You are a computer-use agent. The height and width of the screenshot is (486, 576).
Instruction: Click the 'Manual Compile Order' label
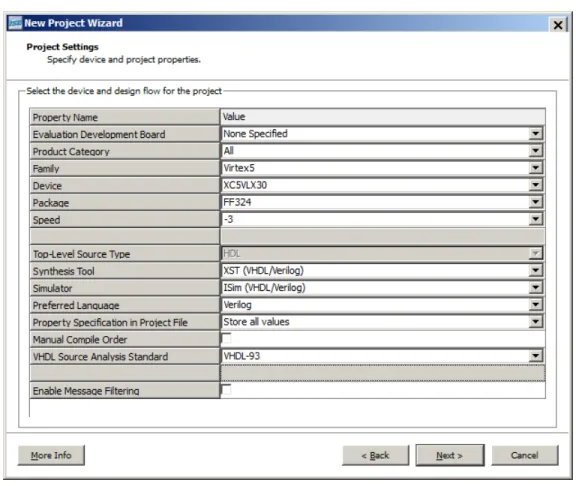[x=80, y=339]
